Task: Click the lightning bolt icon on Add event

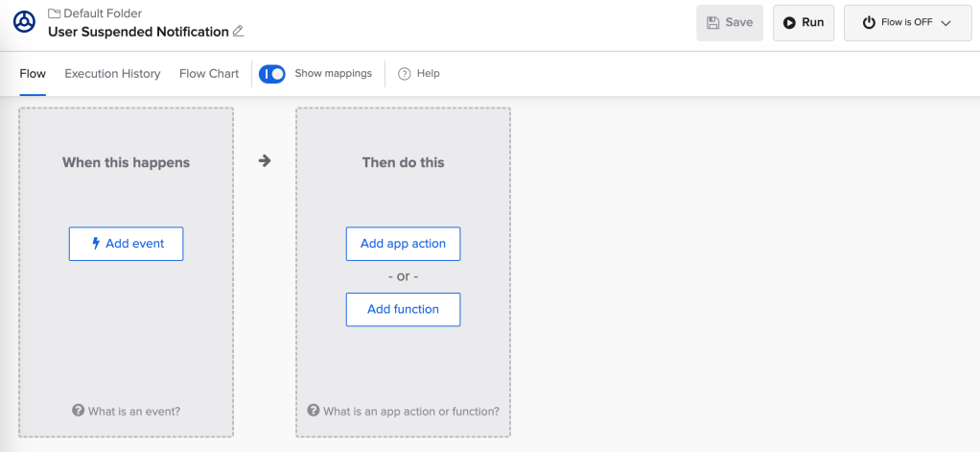Action: tap(95, 244)
